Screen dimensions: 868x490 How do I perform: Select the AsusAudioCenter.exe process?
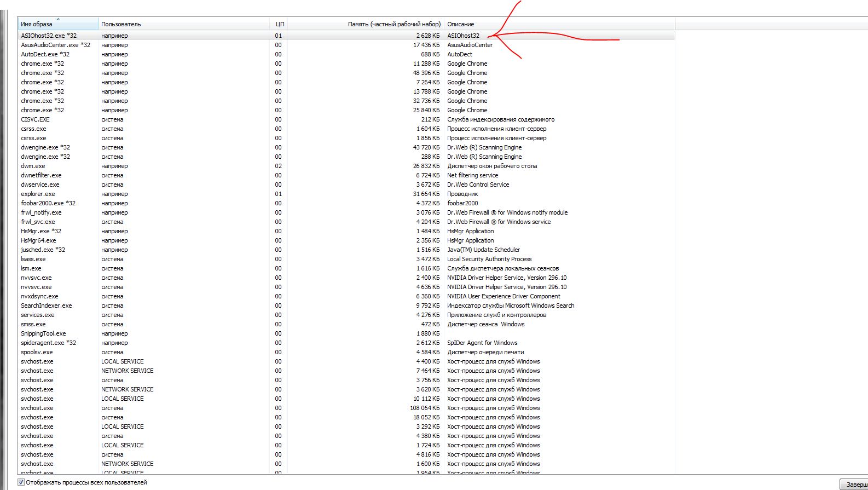pyautogui.click(x=55, y=45)
